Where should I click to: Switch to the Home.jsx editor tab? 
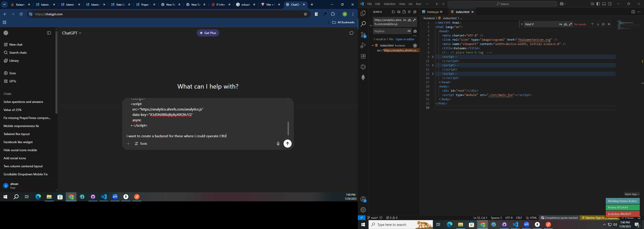433,12
